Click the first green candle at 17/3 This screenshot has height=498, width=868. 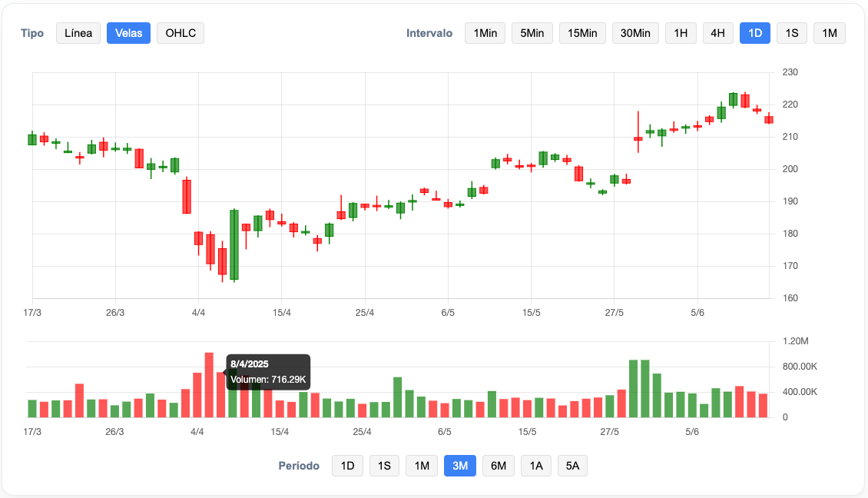[32, 139]
